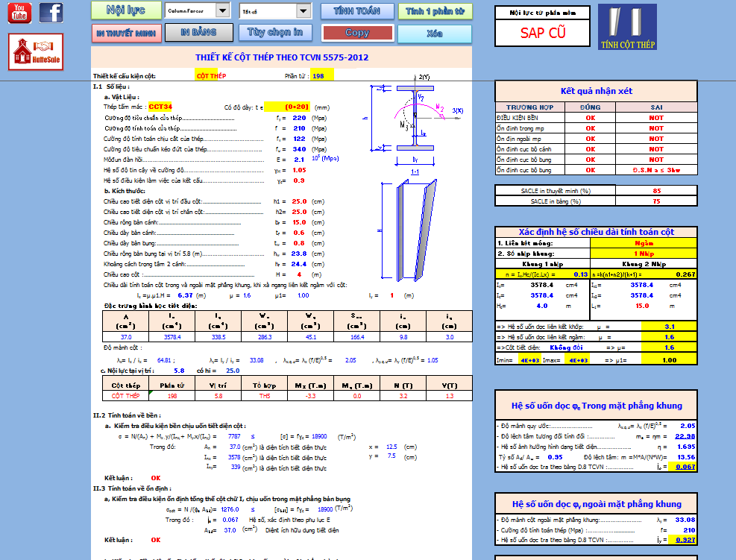Select the h2 value 25.0
Image resolution: width=736 pixels, height=560 pixels.
pyautogui.click(x=299, y=212)
